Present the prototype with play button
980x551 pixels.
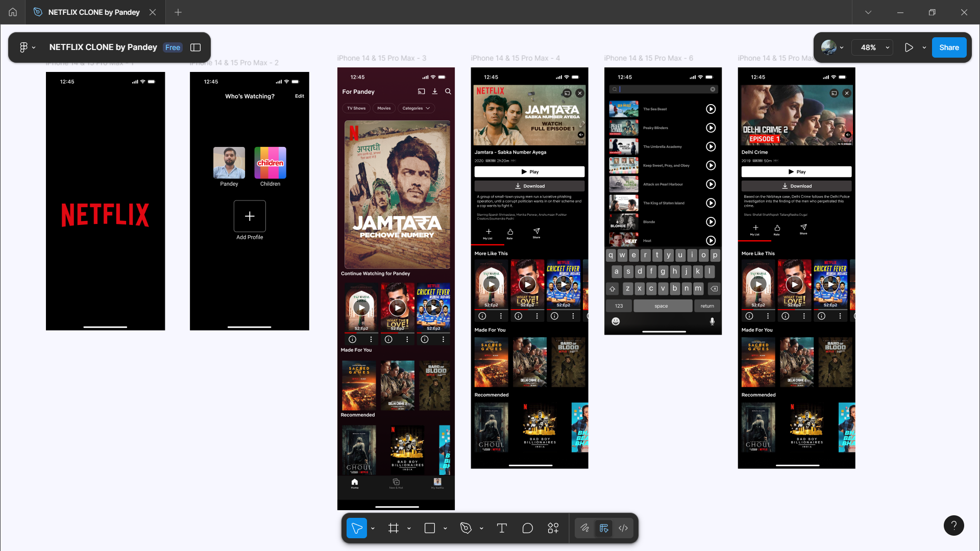coord(909,47)
